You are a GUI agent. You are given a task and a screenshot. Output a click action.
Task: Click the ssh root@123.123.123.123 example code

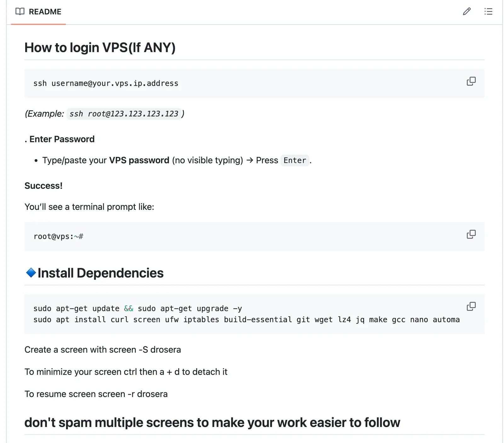124,114
